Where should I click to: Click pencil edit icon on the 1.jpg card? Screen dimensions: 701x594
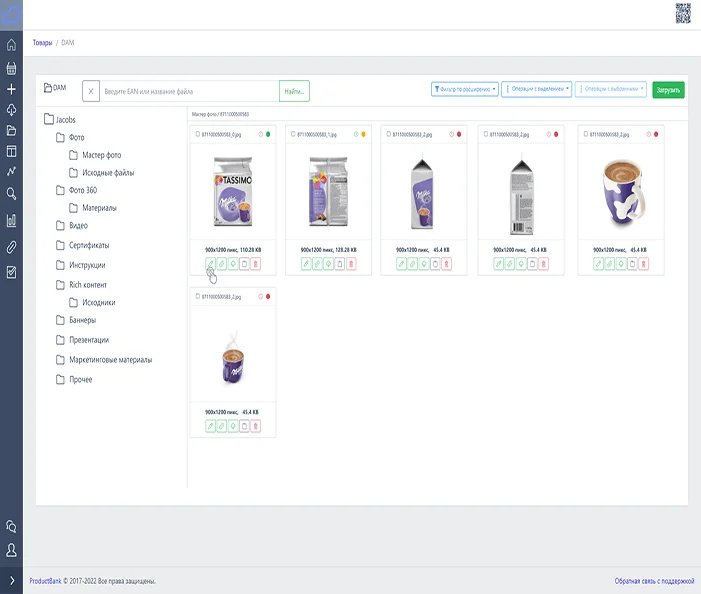(x=306, y=264)
